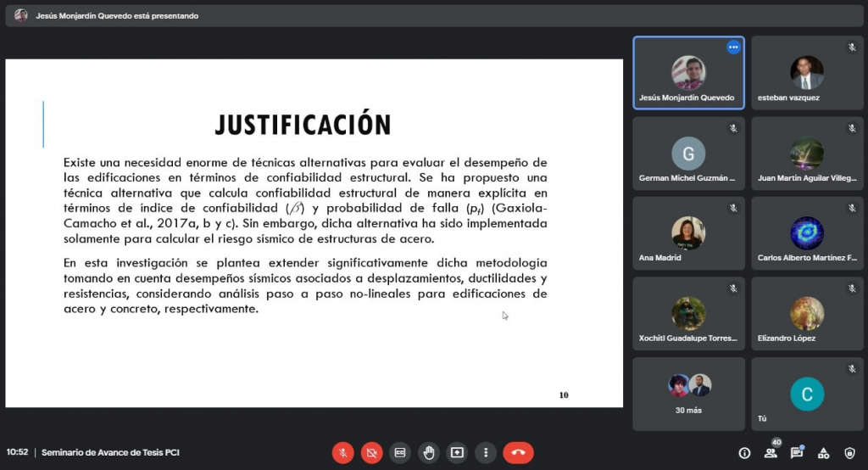This screenshot has width=868, height=470.
Task: Click muted mic icon on Ana Madrid tile
Action: [x=733, y=208]
